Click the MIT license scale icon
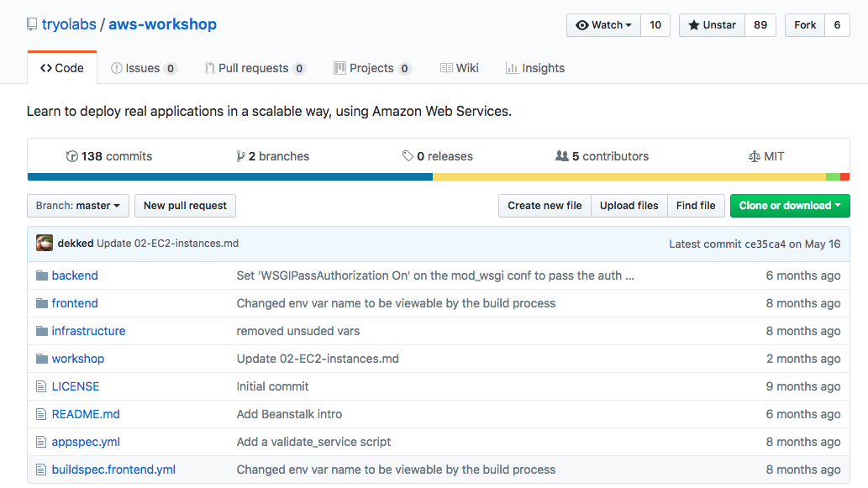This screenshot has height=488, width=868. pos(754,156)
